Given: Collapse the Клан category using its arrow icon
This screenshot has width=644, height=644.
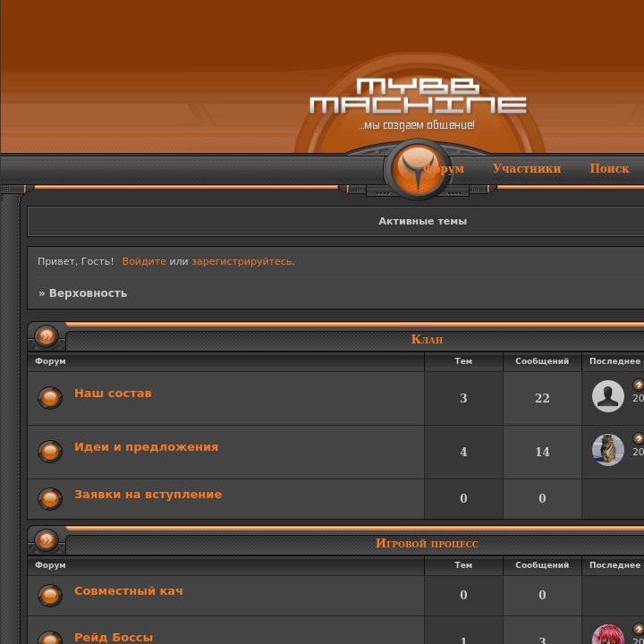Looking at the screenshot, I should 47,336.
